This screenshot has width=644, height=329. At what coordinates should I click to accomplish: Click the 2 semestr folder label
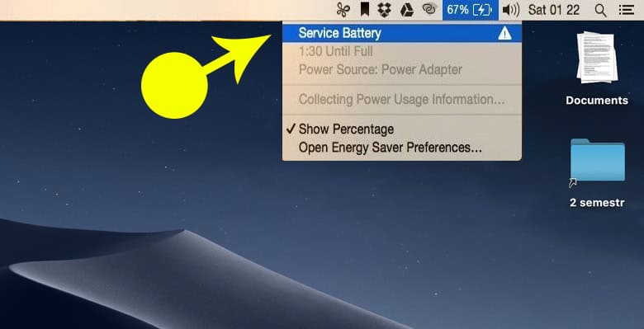[x=597, y=203]
